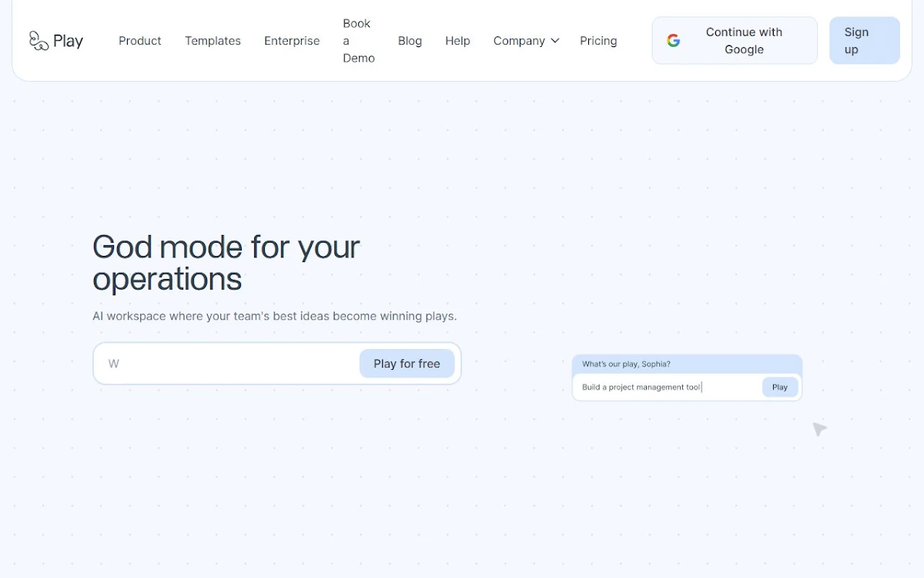View the Pricing page
The image size is (924, 578).
click(x=598, y=41)
